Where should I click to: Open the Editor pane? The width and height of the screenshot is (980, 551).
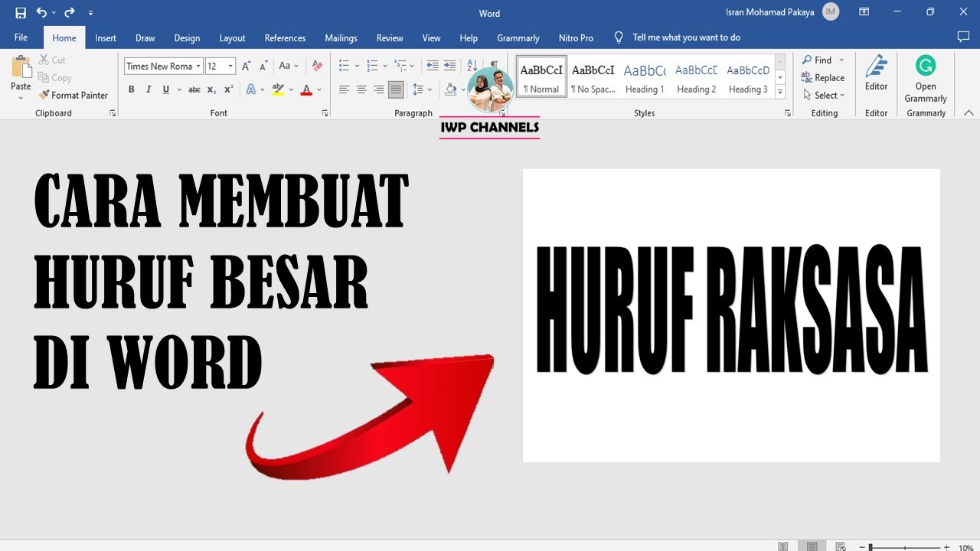[x=876, y=73]
